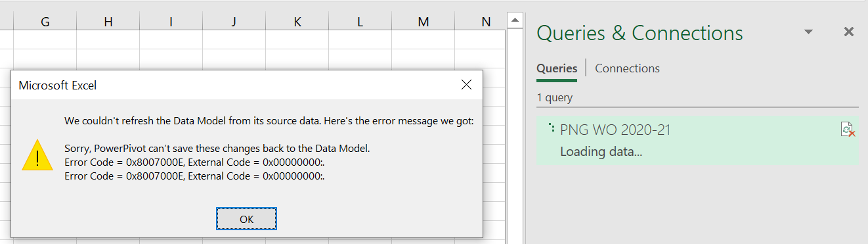Click the vertical scrollbar up arrow
The image size is (868, 244).
pyautogui.click(x=515, y=20)
